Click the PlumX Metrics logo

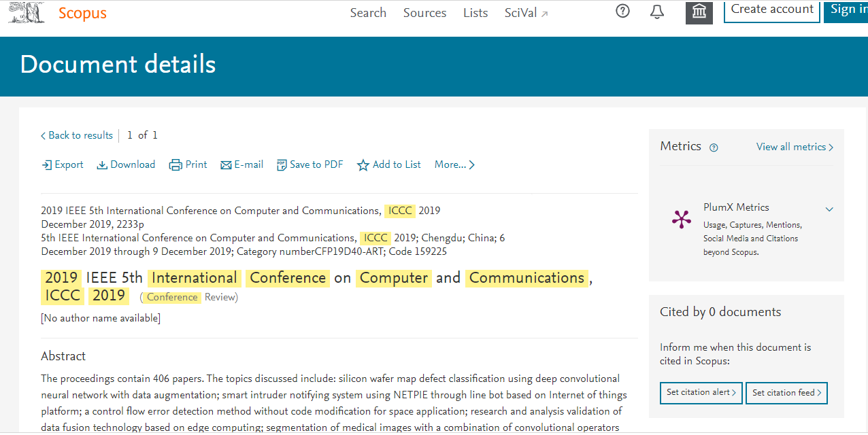click(x=681, y=219)
